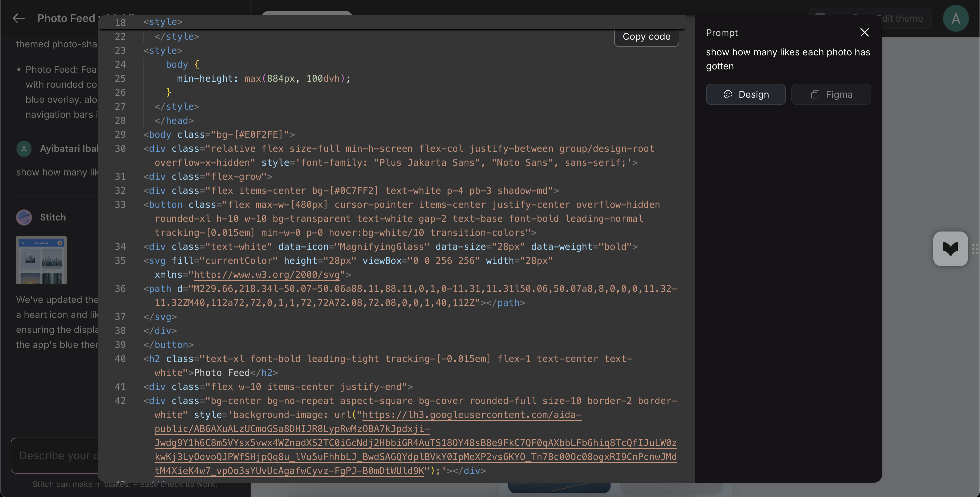The image size is (980, 497).
Task: Click the Photo Feed project title
Action: pyautogui.click(x=66, y=18)
